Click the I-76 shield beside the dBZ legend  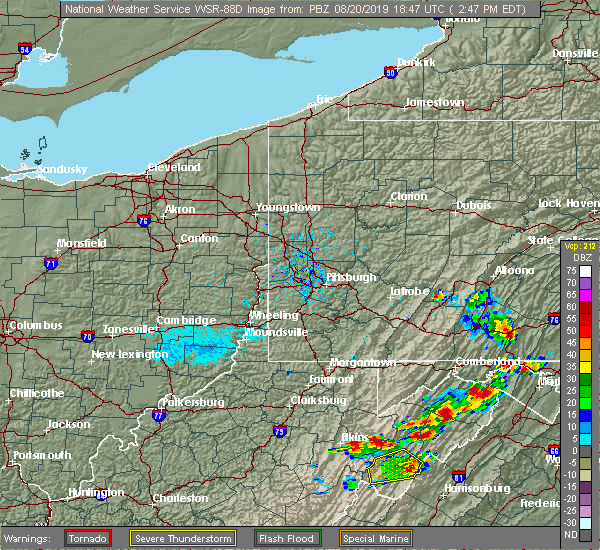click(x=554, y=318)
